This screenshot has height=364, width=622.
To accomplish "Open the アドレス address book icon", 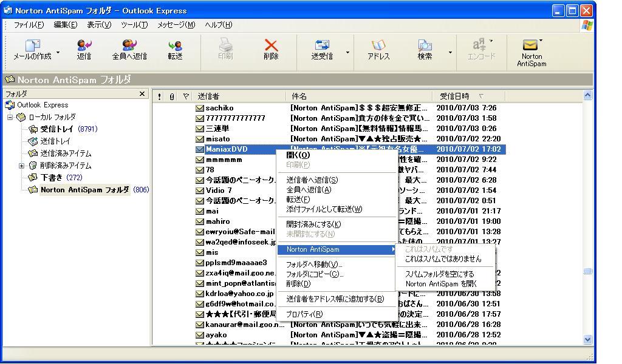I will (378, 45).
